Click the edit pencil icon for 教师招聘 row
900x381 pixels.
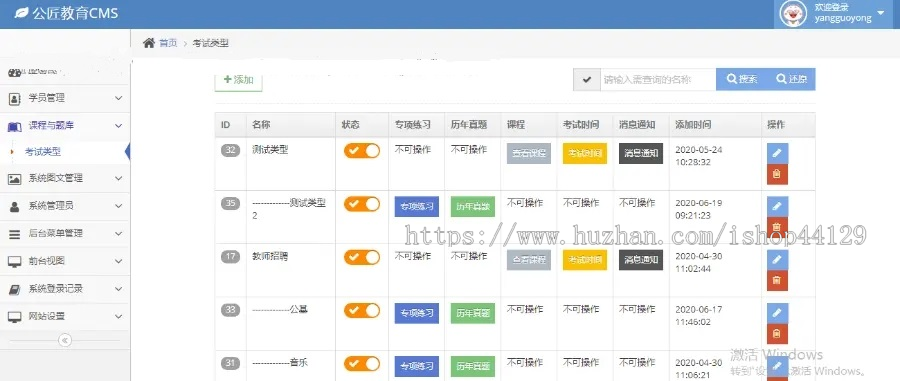pyautogui.click(x=777, y=260)
